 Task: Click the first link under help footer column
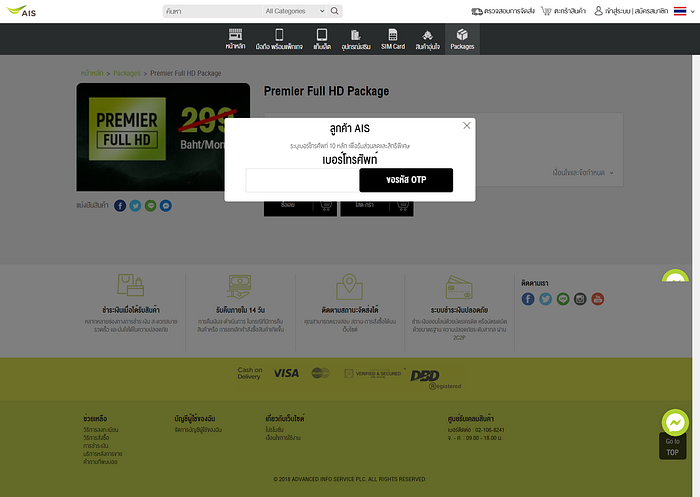click(x=101, y=430)
